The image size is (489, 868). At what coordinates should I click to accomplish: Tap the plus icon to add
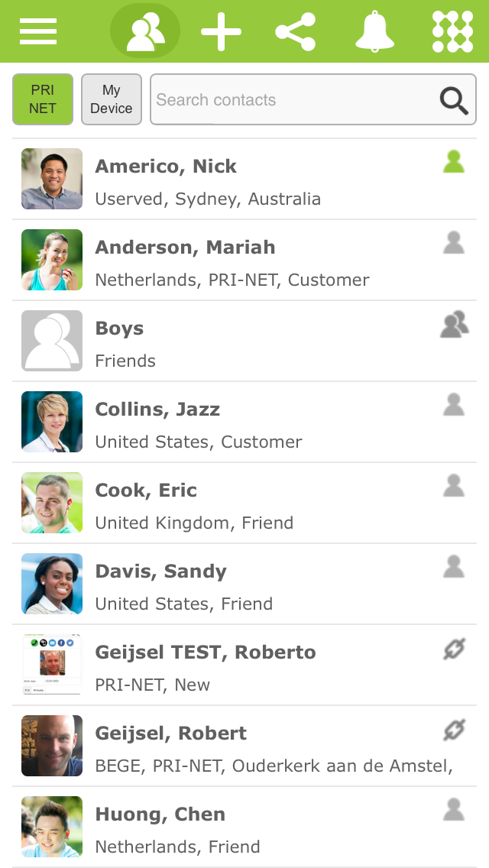[221, 31]
